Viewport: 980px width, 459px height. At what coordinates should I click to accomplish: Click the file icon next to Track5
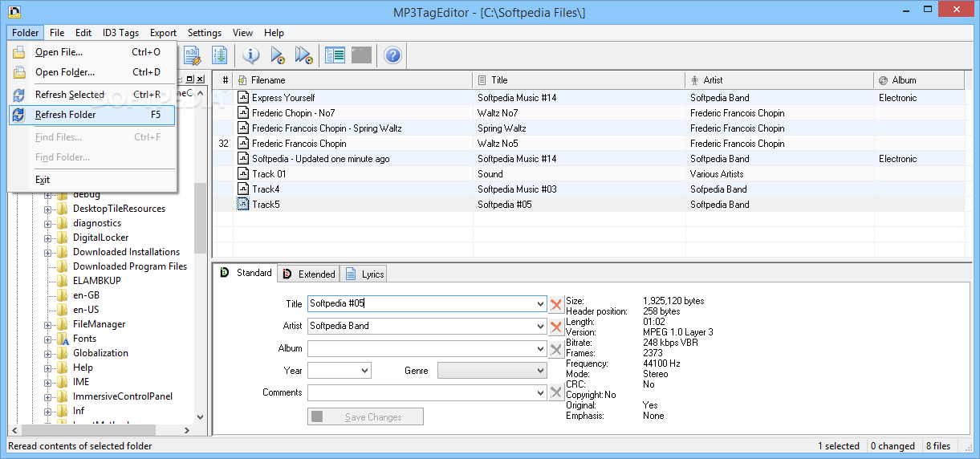click(x=243, y=205)
